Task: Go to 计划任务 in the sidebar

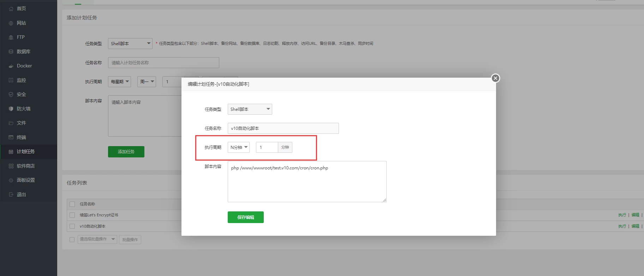Action: (26, 151)
